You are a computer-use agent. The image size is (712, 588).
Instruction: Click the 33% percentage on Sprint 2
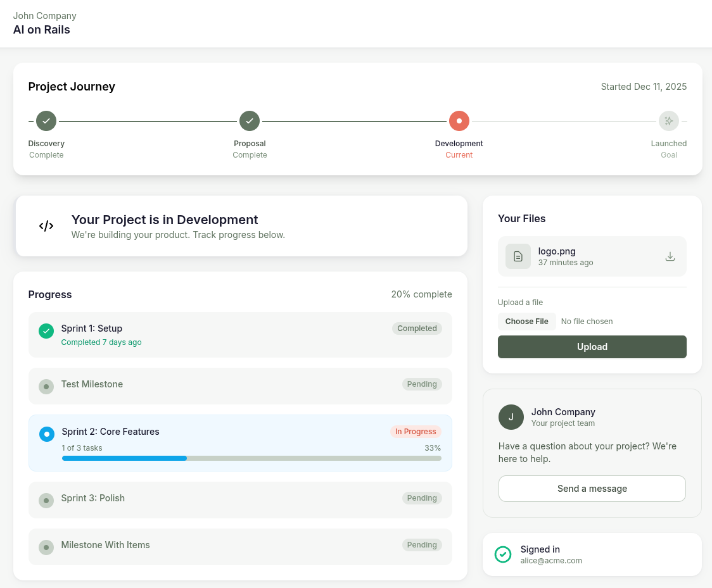433,448
